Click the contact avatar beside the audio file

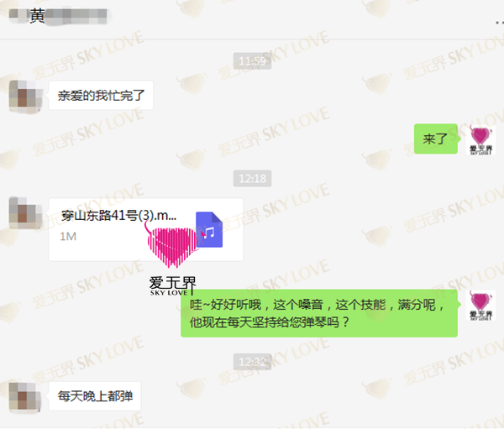(x=25, y=212)
